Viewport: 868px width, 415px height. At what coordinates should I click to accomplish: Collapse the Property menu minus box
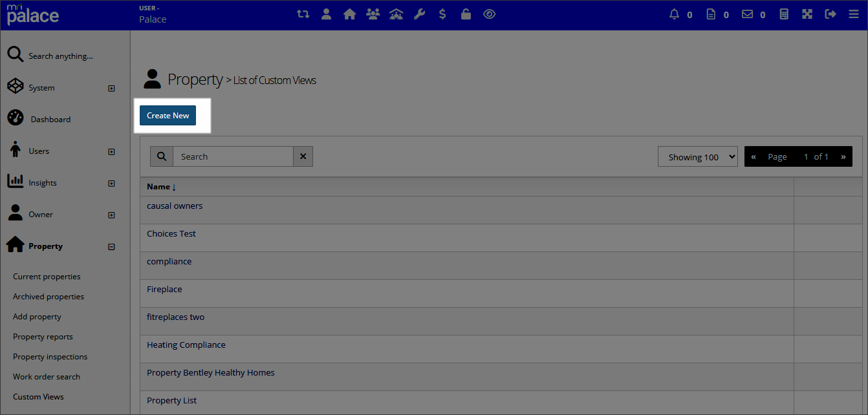[111, 247]
